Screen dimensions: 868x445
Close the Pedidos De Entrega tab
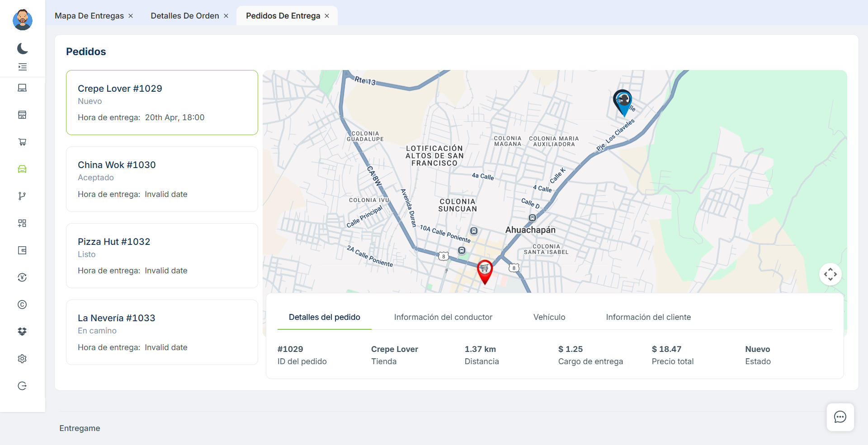(x=327, y=16)
